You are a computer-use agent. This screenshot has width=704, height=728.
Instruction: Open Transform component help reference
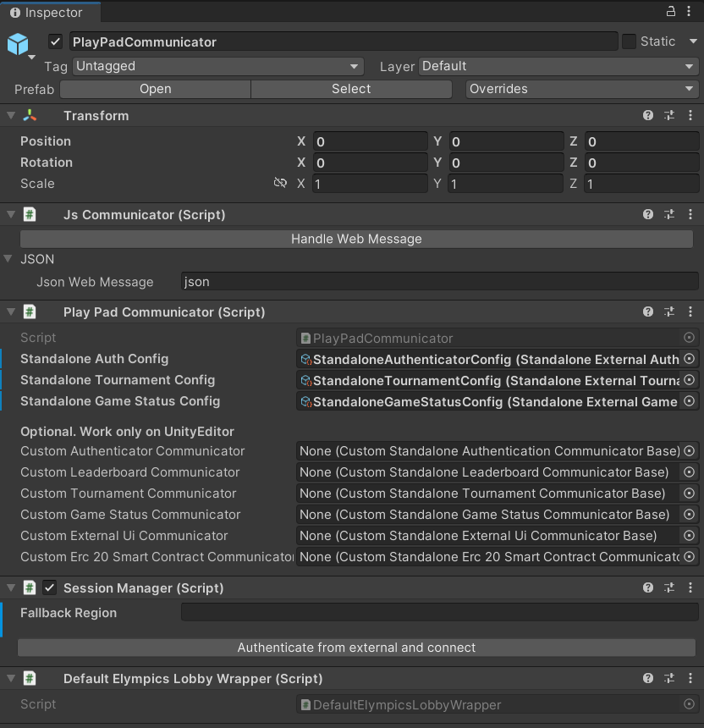coord(648,116)
